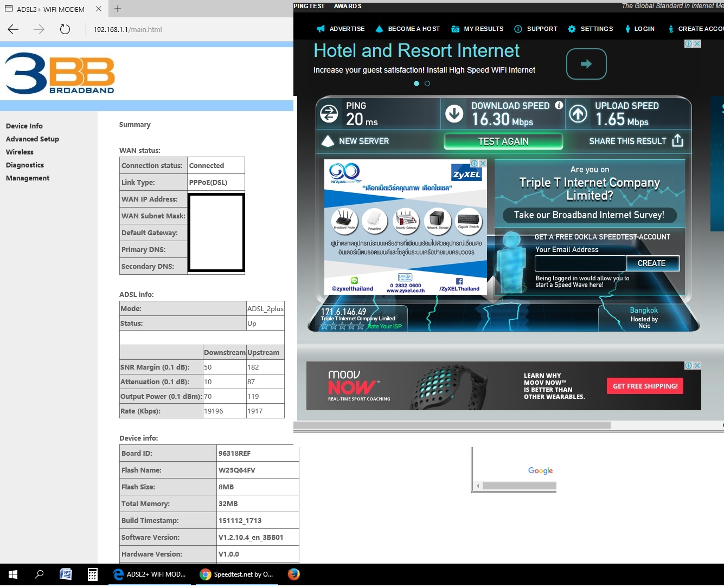
Task: View My Results on Speedtest
Action: tap(478, 29)
